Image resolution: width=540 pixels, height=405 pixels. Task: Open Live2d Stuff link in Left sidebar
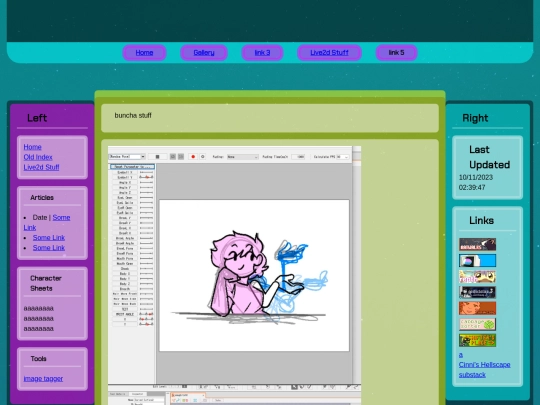tap(41, 167)
